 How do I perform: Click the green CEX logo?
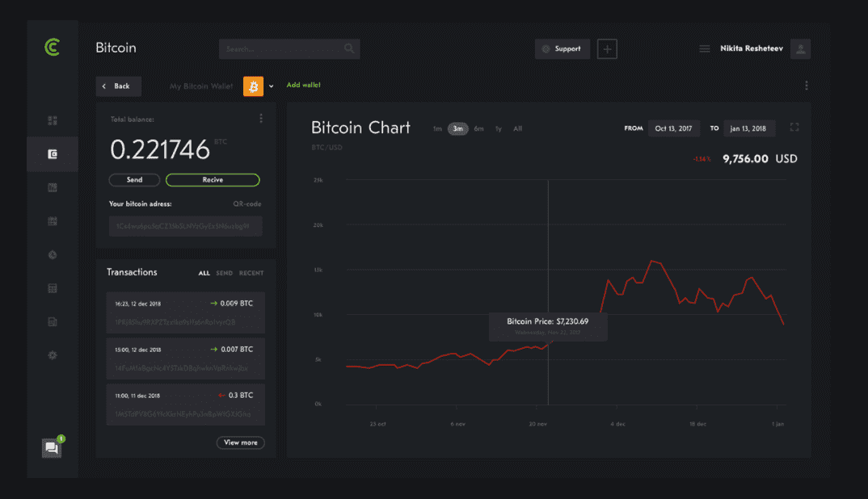tap(52, 48)
